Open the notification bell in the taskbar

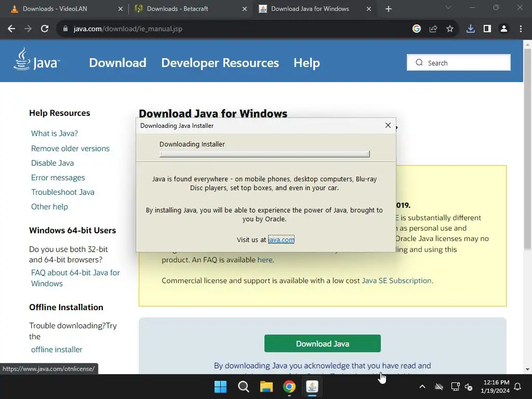pyautogui.click(x=518, y=387)
